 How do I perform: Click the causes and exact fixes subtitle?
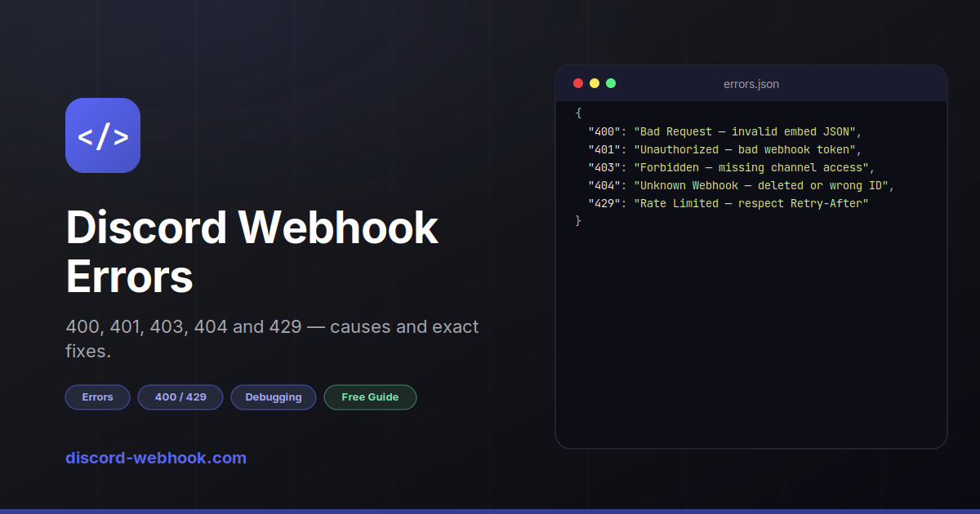pos(272,339)
